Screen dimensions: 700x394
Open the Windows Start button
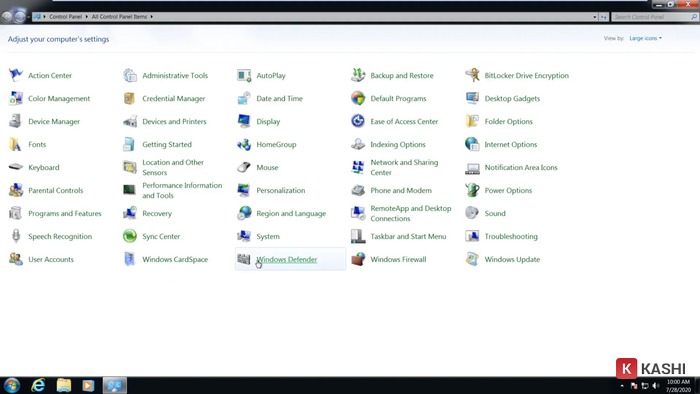[x=12, y=385]
